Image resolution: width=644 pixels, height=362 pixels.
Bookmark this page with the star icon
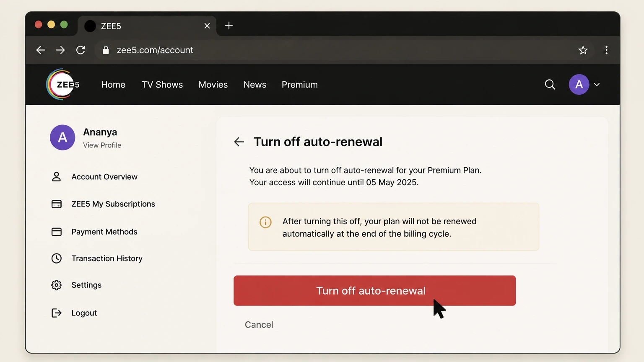[x=583, y=50]
